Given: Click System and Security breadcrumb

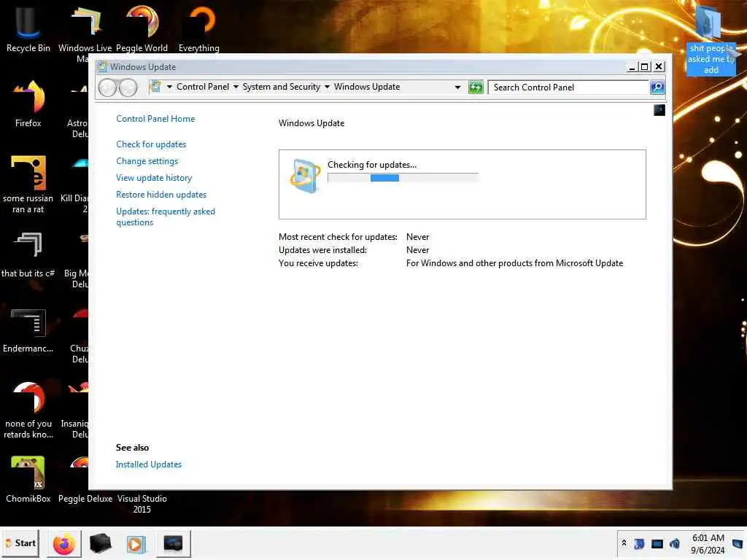Looking at the screenshot, I should [281, 87].
